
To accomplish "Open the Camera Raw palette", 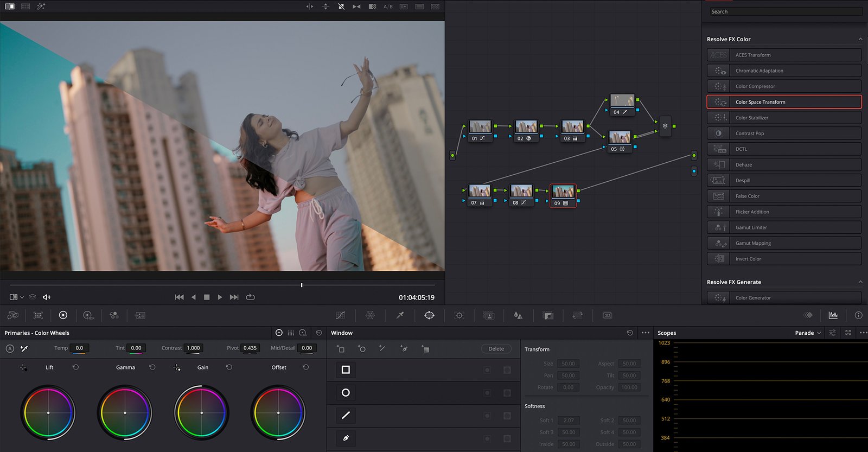I will point(13,315).
